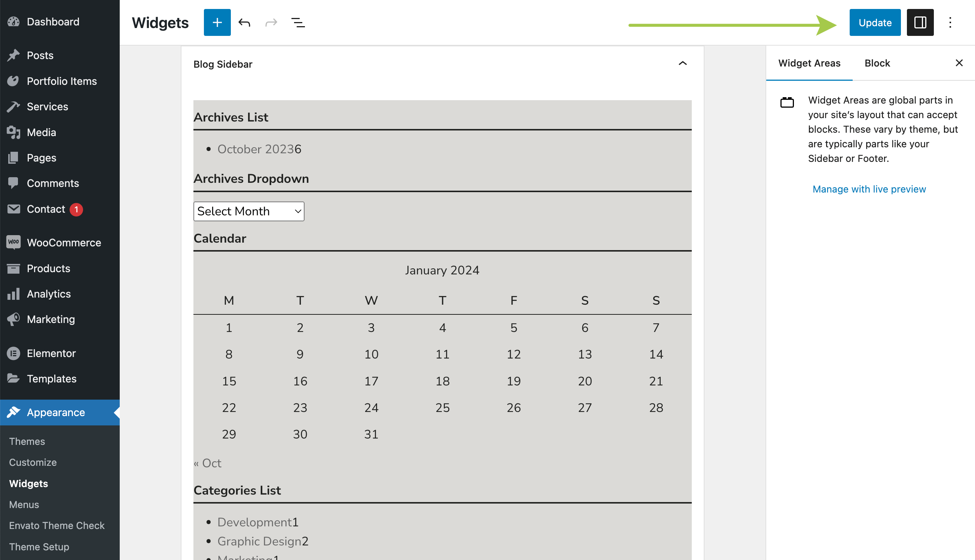Click the redo arrow icon

point(271,22)
